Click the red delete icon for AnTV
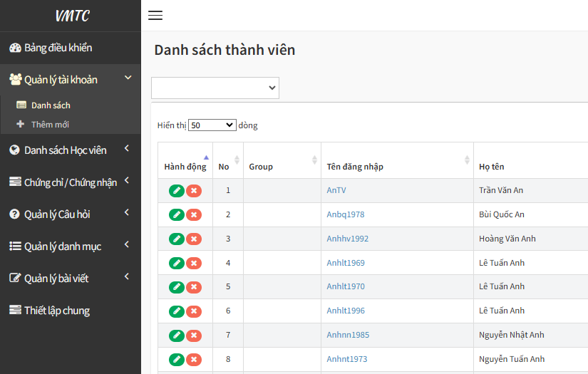Image resolution: width=588 pixels, height=374 pixels. (194, 191)
